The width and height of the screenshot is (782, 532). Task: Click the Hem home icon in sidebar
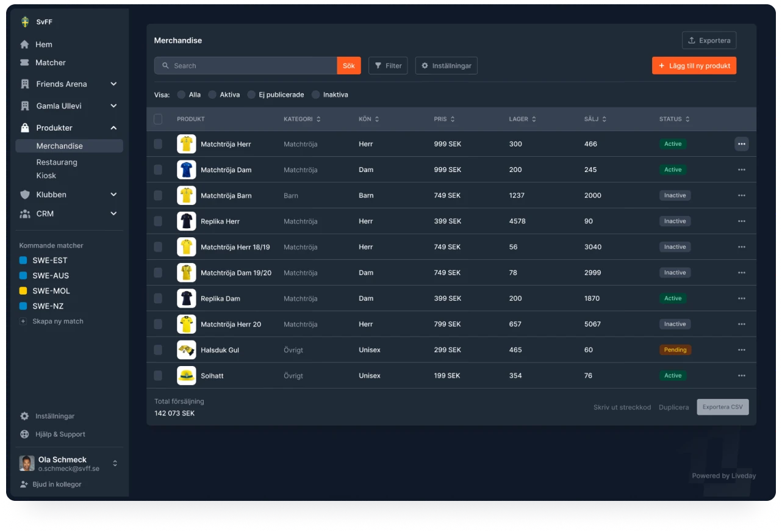tap(24, 45)
